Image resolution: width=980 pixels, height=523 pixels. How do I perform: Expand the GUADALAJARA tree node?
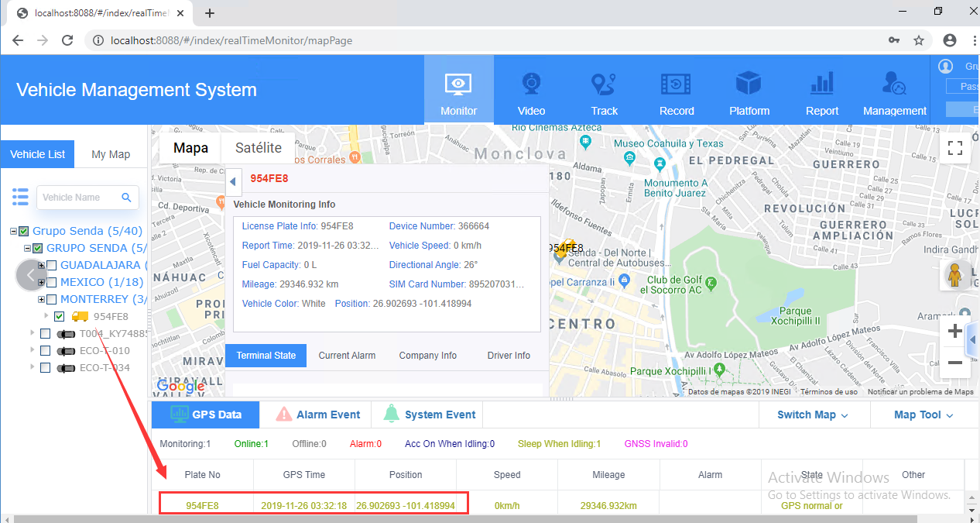tap(42, 265)
